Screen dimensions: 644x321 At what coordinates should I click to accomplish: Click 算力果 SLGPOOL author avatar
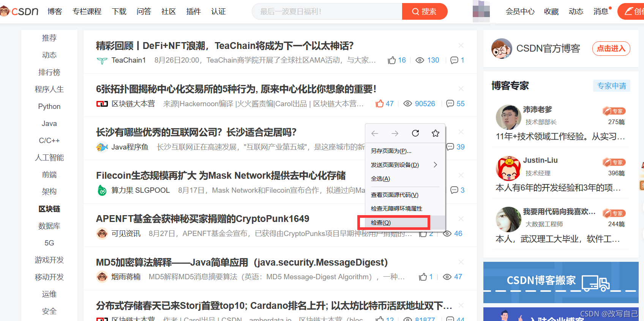coord(102,190)
